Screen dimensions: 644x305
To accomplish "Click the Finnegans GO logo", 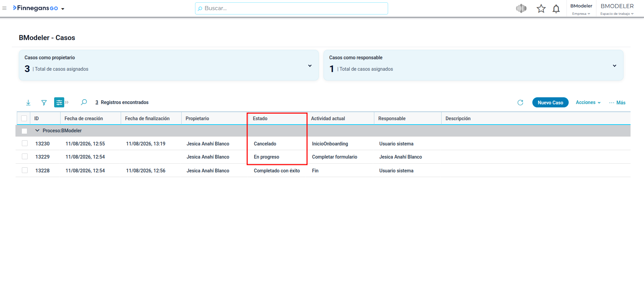I will 35,8.
